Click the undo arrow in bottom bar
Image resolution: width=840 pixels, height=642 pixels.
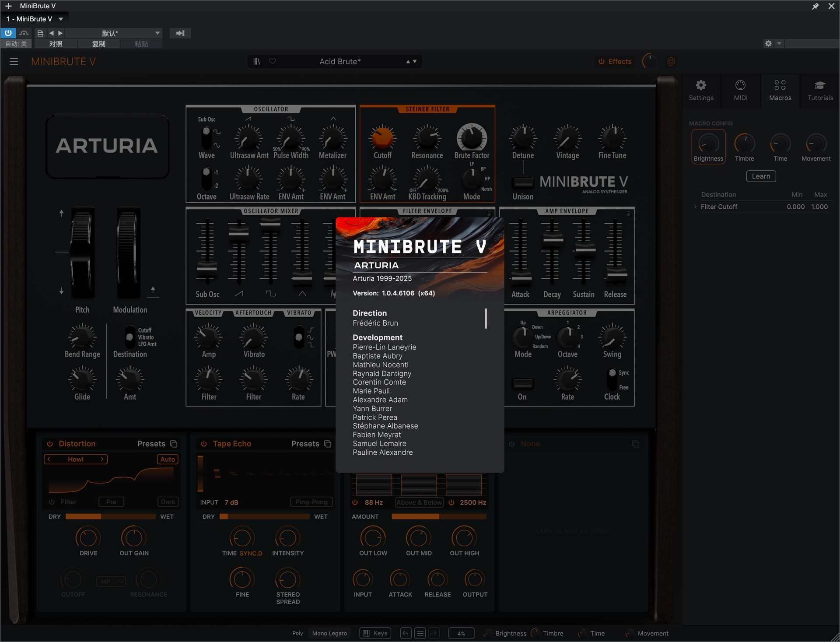[406, 633]
